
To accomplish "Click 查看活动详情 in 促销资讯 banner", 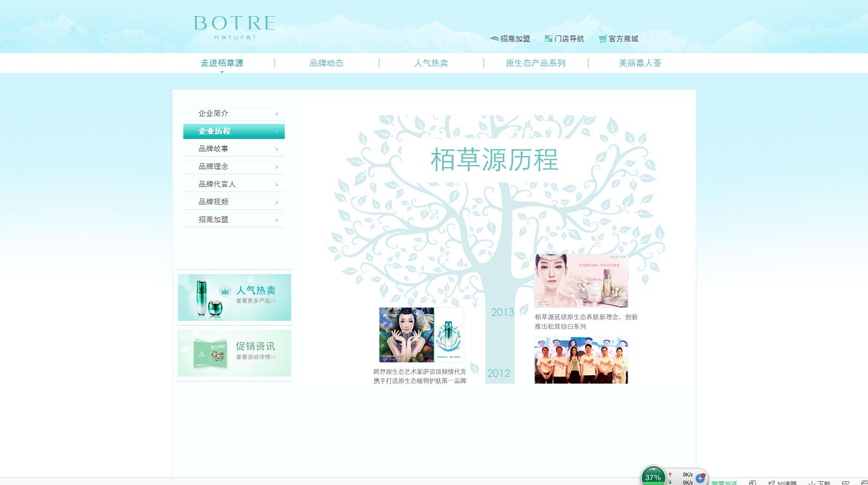I will [255, 358].
